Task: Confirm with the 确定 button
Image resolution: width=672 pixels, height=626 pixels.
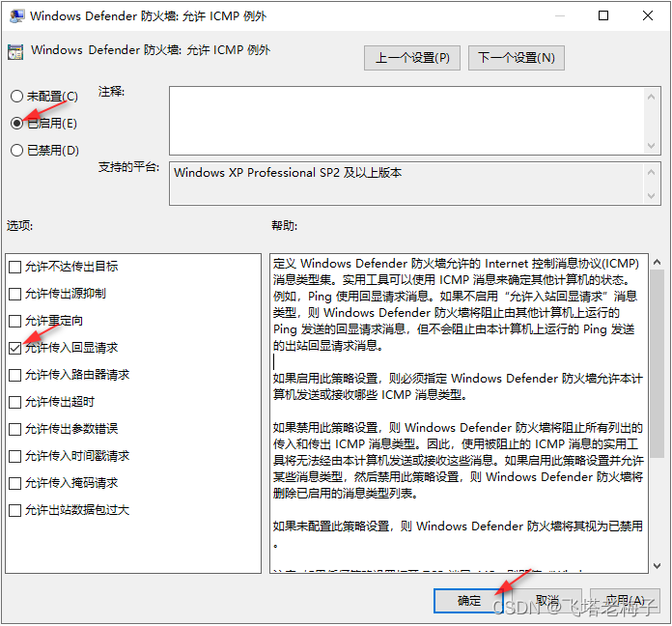Action: coord(469,601)
